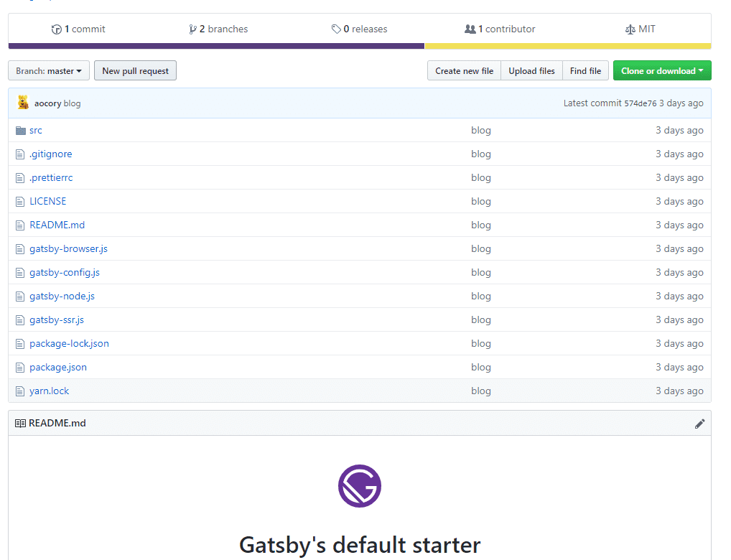
Task: Click the Find file button
Action: click(x=585, y=70)
